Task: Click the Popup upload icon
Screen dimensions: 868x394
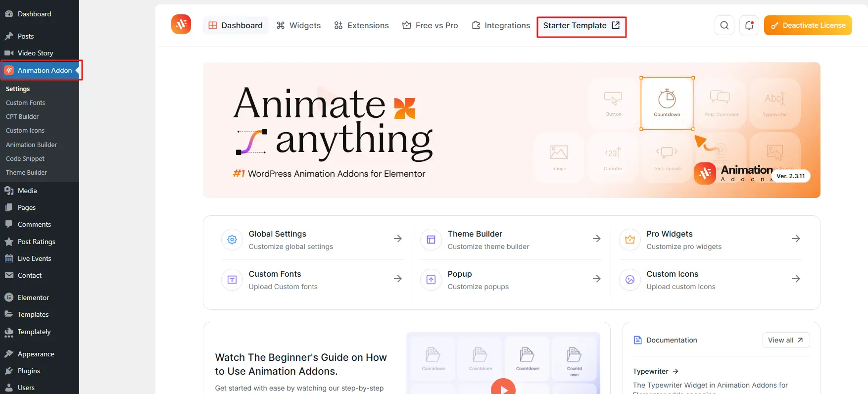Action: click(431, 280)
